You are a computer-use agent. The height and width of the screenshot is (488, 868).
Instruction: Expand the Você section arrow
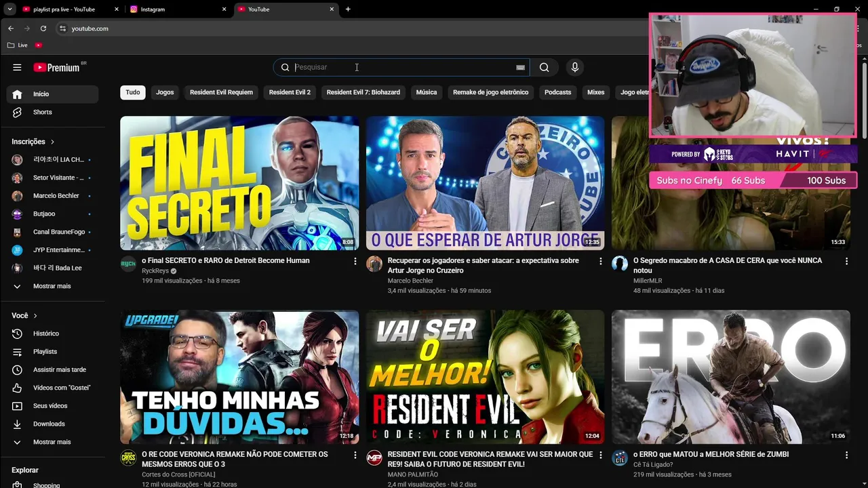tap(35, 316)
